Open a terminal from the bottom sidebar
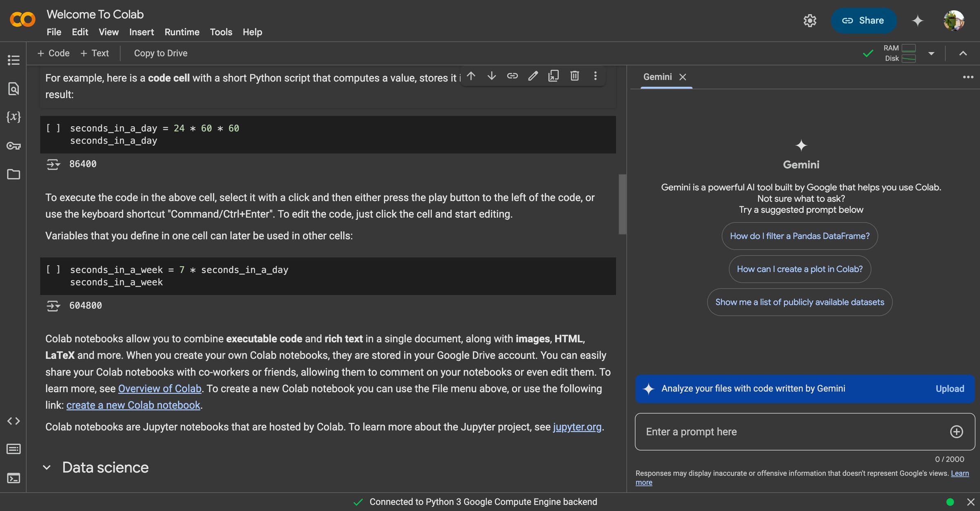The height and width of the screenshot is (511, 980). [x=13, y=478]
